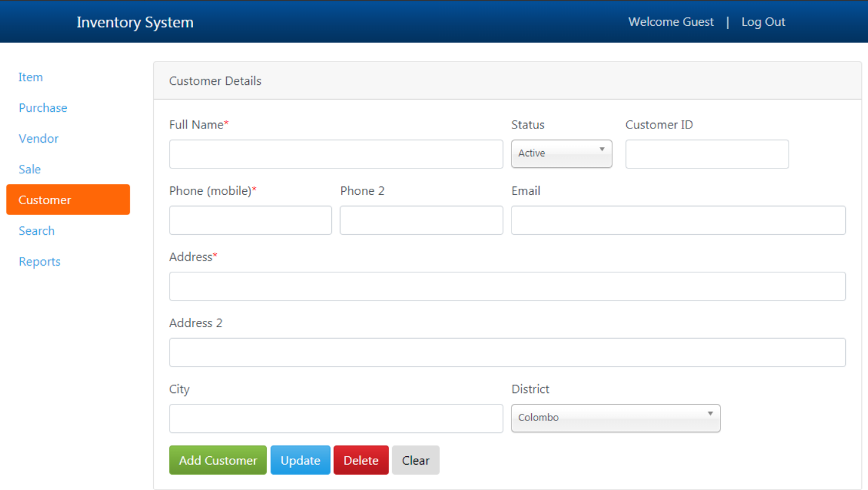Click into the Customer ID field
This screenshot has height=490, width=868.
707,154
